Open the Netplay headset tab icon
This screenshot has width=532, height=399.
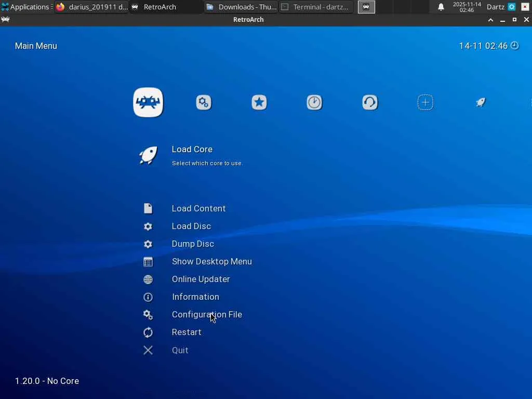(x=370, y=102)
